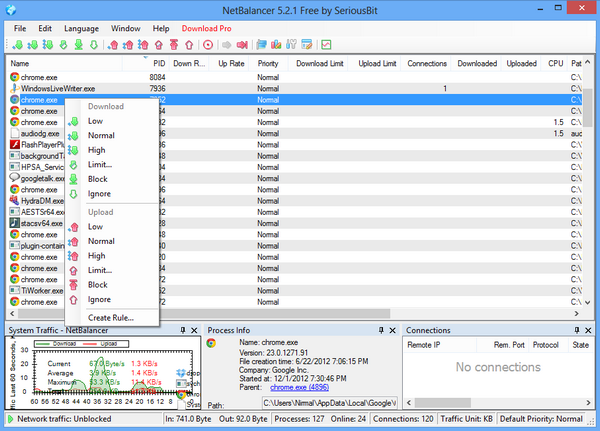The image size is (600, 431).
Task: Click the process list scroll right arrow
Action: click(x=577, y=313)
